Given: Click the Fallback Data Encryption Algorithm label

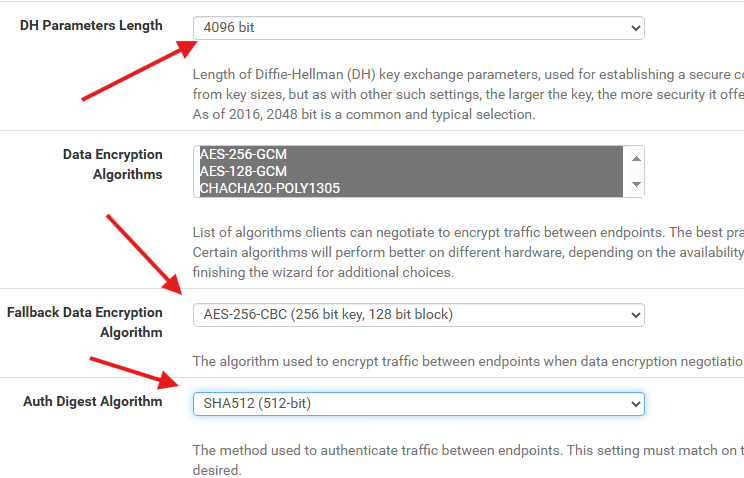Looking at the screenshot, I should click(85, 322).
